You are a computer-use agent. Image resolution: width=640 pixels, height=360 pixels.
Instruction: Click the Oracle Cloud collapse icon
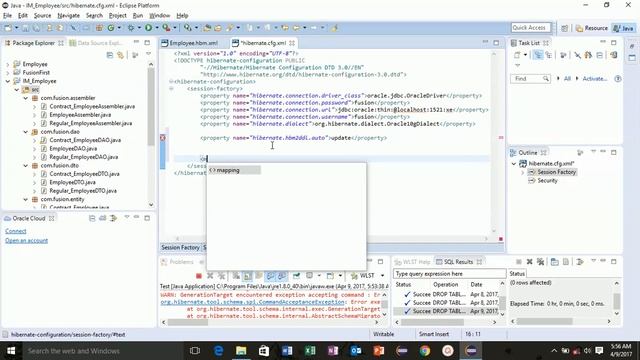[92, 218]
